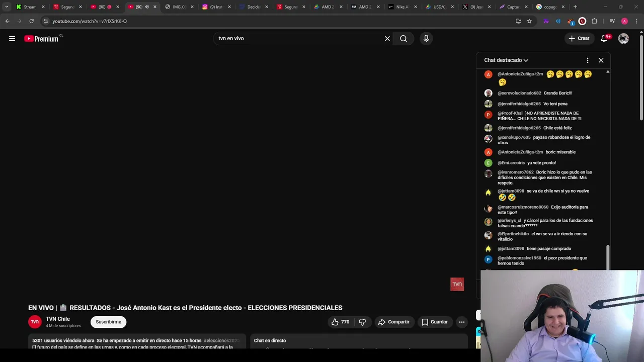Close the live chat panel
644x362 pixels.
coord(601,60)
